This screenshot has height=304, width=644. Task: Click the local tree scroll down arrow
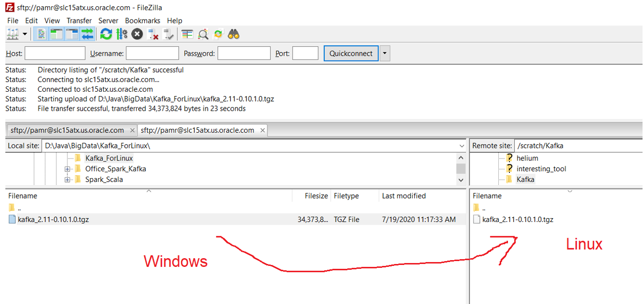(x=461, y=180)
